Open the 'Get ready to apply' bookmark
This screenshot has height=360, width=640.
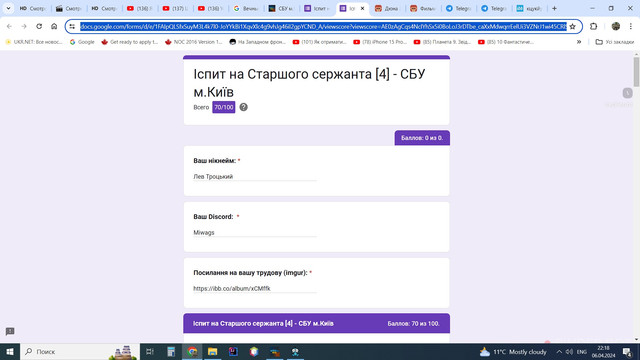129,42
